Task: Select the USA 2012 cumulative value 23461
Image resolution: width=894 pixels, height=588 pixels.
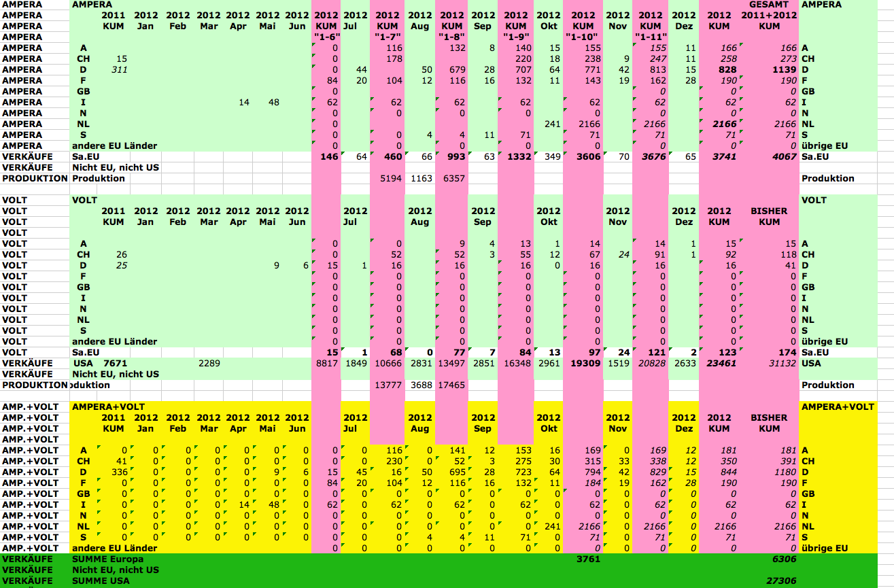Action: pos(721,363)
